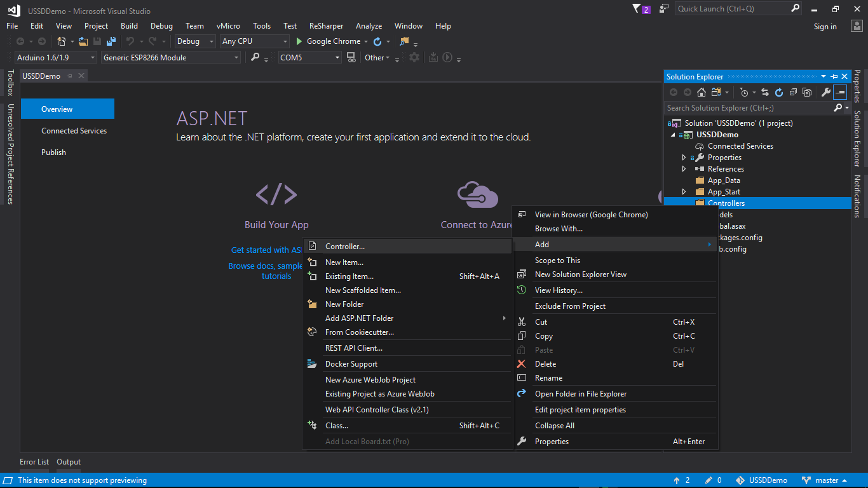Click the Pending Changes Filter clock icon
868x488 pixels.
[744, 92]
